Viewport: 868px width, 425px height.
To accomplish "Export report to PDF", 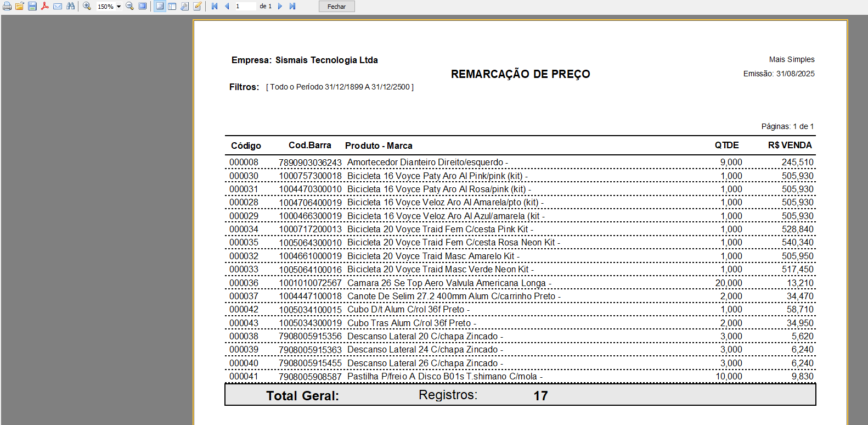I will (45, 7).
